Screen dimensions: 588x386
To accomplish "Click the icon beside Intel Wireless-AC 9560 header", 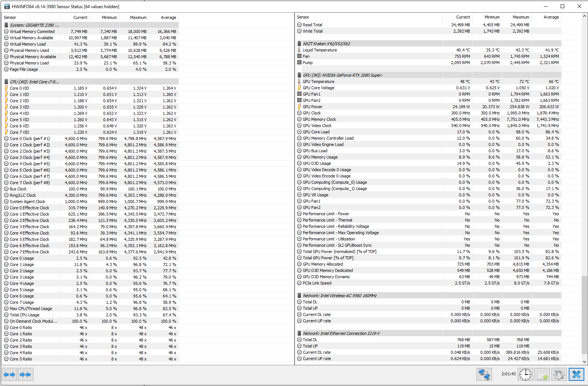I will click(x=299, y=296).
